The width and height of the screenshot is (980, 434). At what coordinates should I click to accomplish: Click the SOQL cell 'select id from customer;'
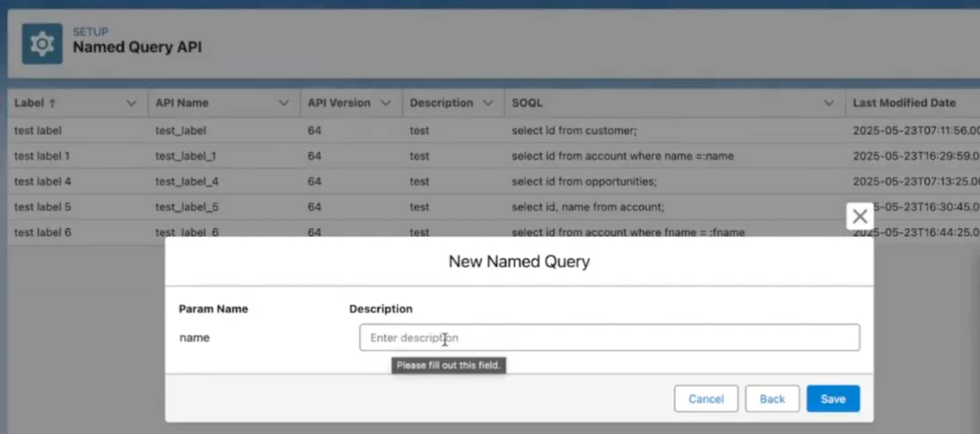574,131
